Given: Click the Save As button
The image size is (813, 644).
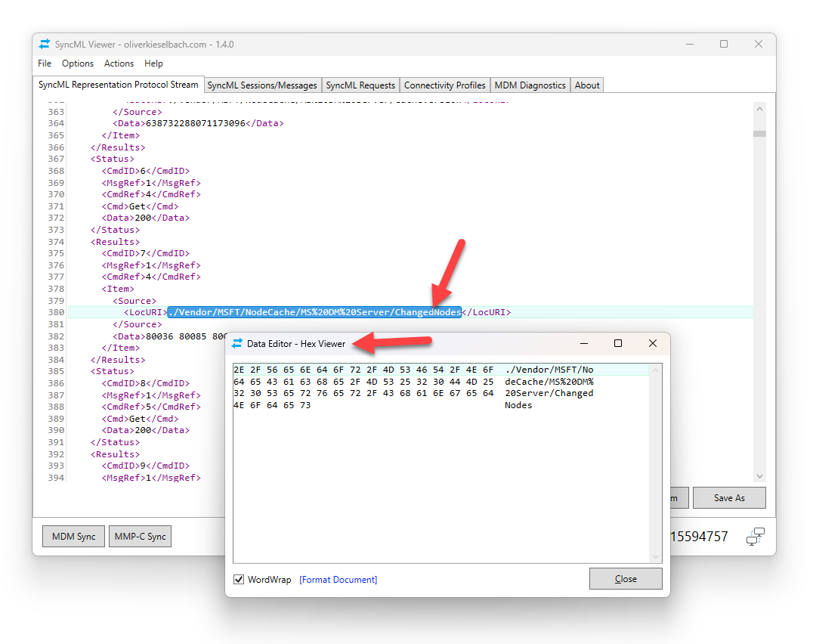Looking at the screenshot, I should (x=728, y=497).
